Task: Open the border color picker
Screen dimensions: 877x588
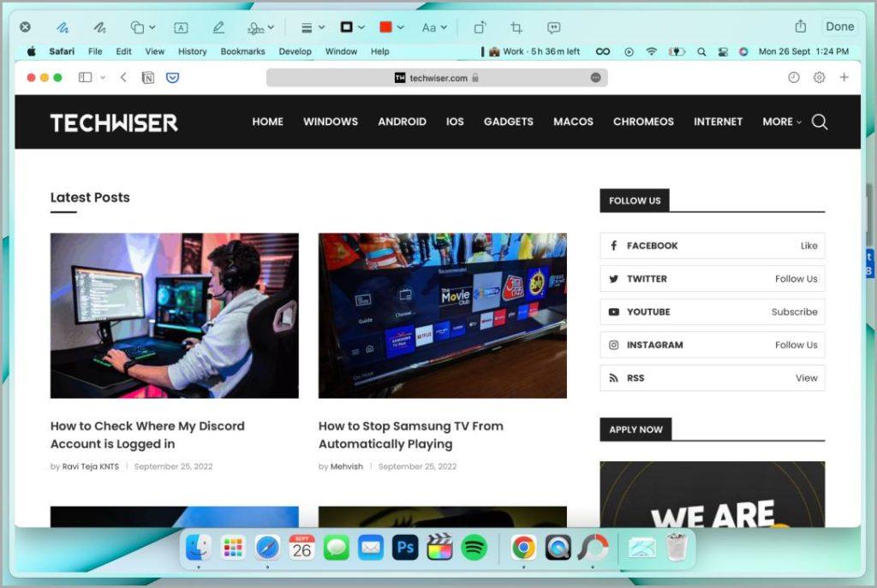Action: point(352,27)
